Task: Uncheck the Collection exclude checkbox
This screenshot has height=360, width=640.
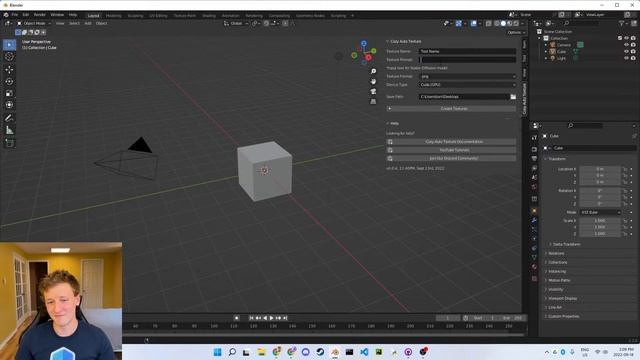Action: click(x=620, y=38)
